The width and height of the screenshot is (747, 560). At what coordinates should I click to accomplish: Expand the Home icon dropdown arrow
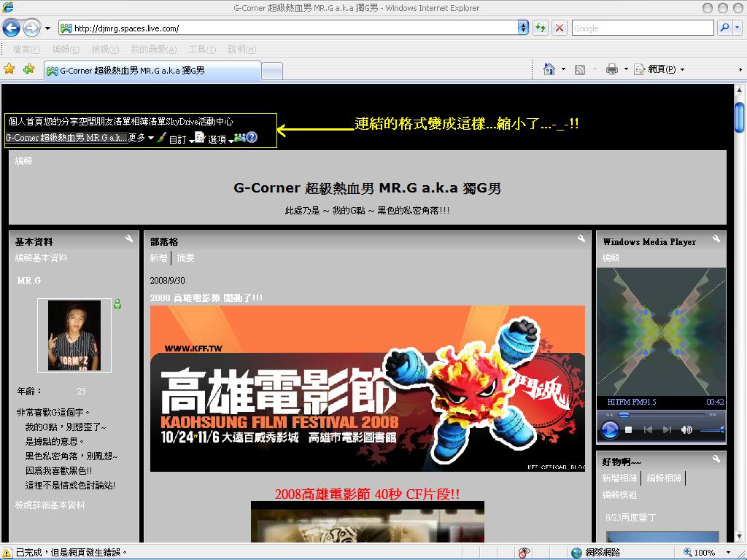click(564, 69)
